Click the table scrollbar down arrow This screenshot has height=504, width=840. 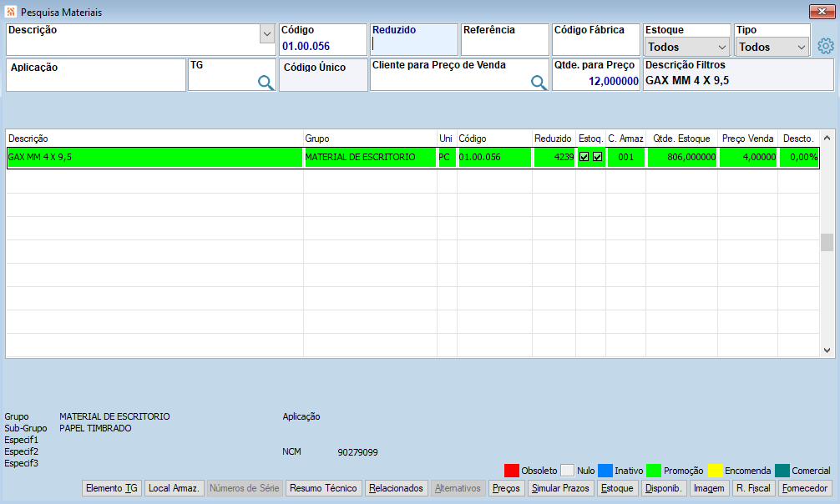(827, 350)
